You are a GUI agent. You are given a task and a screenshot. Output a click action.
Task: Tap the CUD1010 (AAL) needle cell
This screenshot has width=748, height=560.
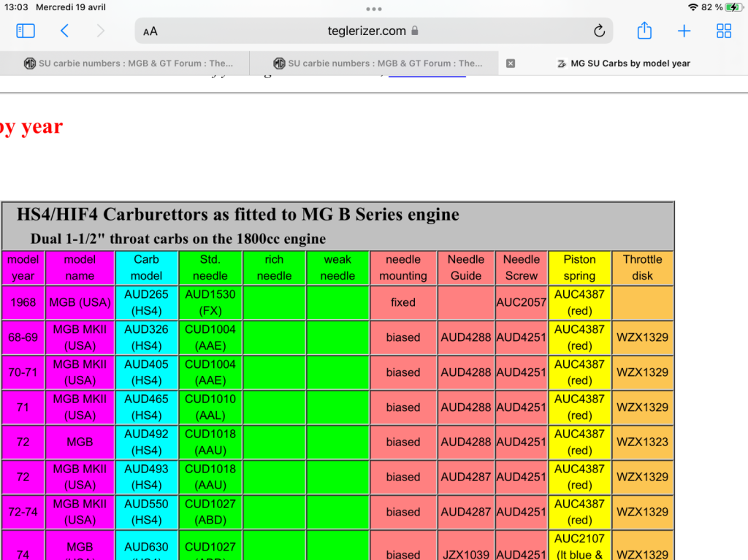pyautogui.click(x=210, y=407)
